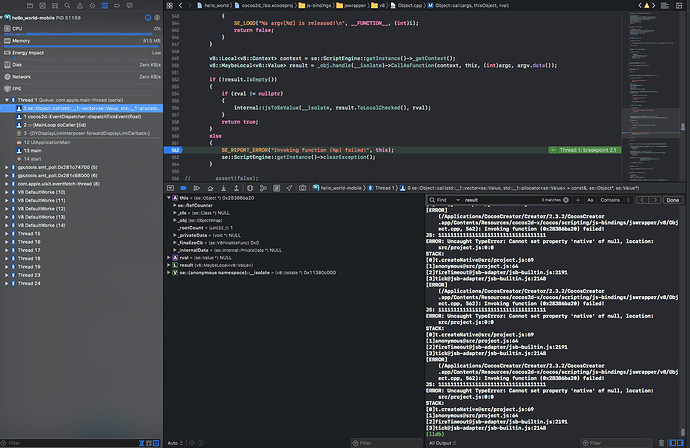Click Continue/Pause program execution icon
This screenshot has height=448, width=690.
click(x=197, y=188)
